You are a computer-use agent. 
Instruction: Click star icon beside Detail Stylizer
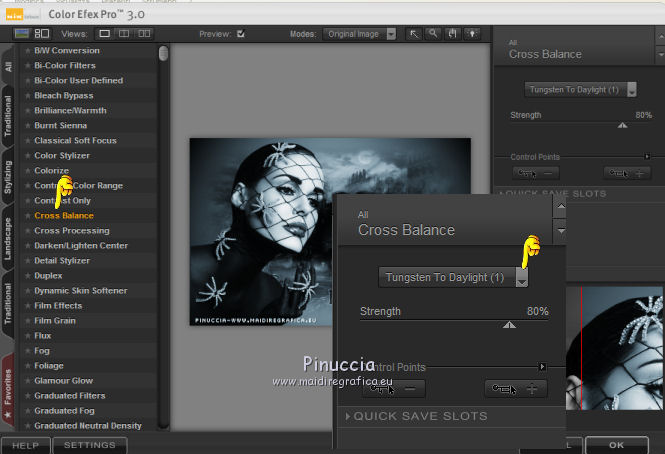pyautogui.click(x=28, y=261)
